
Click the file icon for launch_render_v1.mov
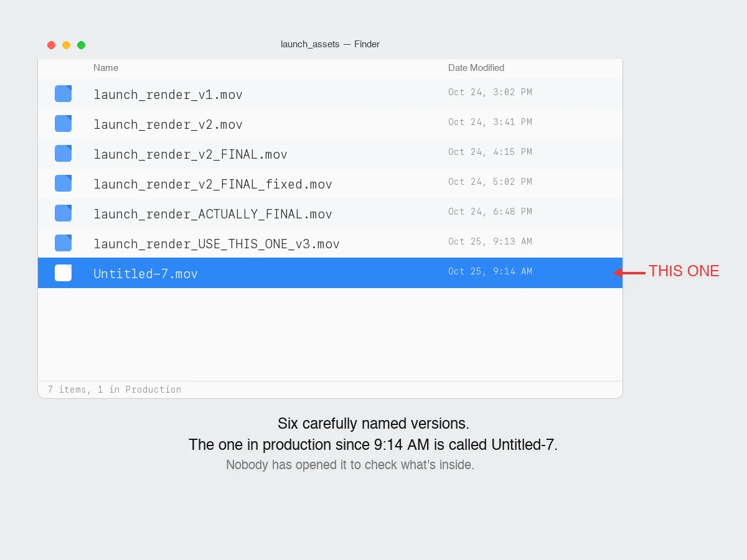click(x=63, y=94)
